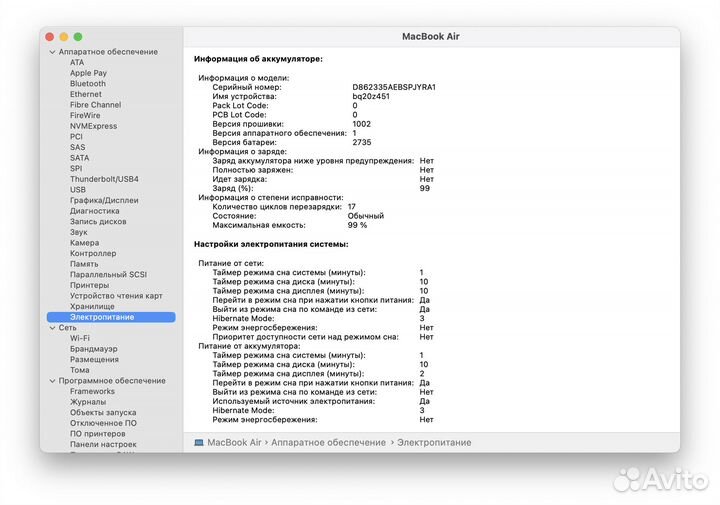Select Контроллер in the sidebar
This screenshot has height=505, width=720.
point(93,253)
